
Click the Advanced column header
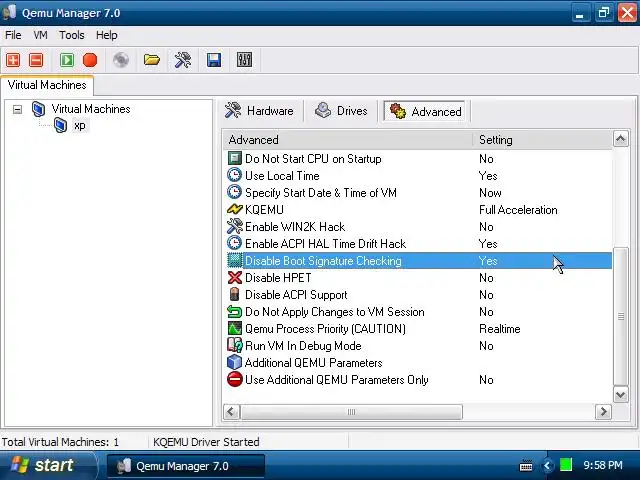[348, 140]
